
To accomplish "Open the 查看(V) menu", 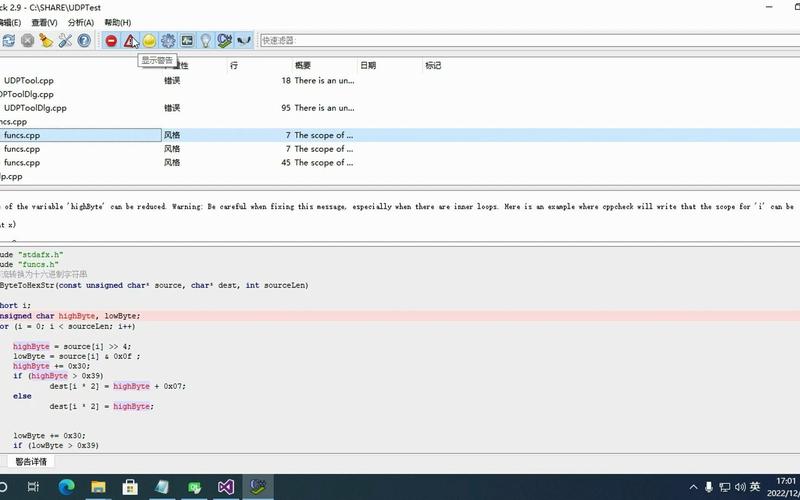I will click(44, 22).
